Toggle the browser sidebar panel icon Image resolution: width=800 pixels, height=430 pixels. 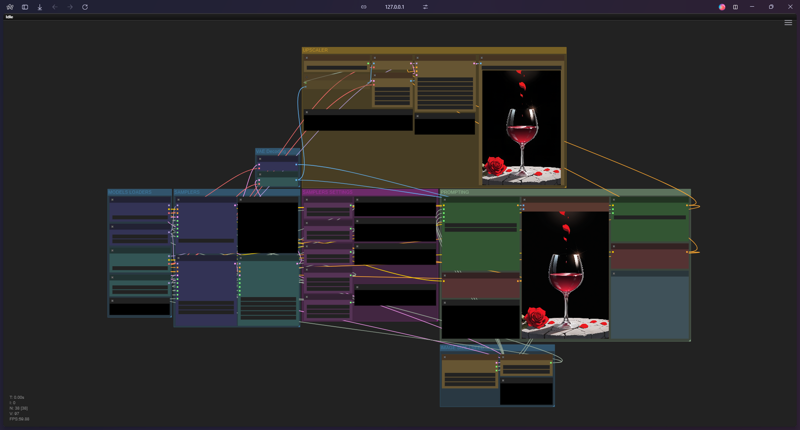tap(25, 7)
